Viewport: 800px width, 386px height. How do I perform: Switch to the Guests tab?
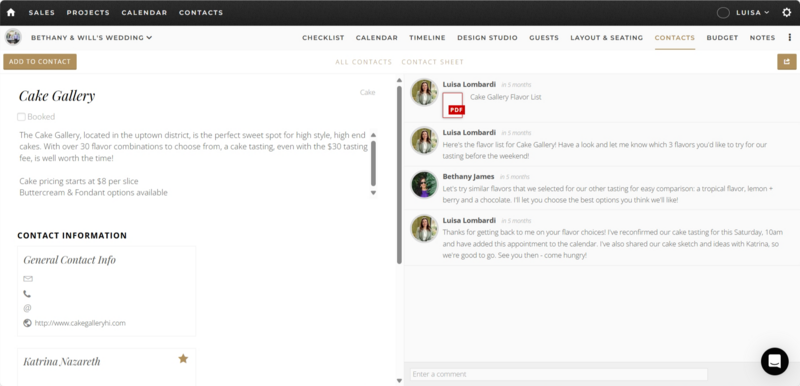point(544,38)
